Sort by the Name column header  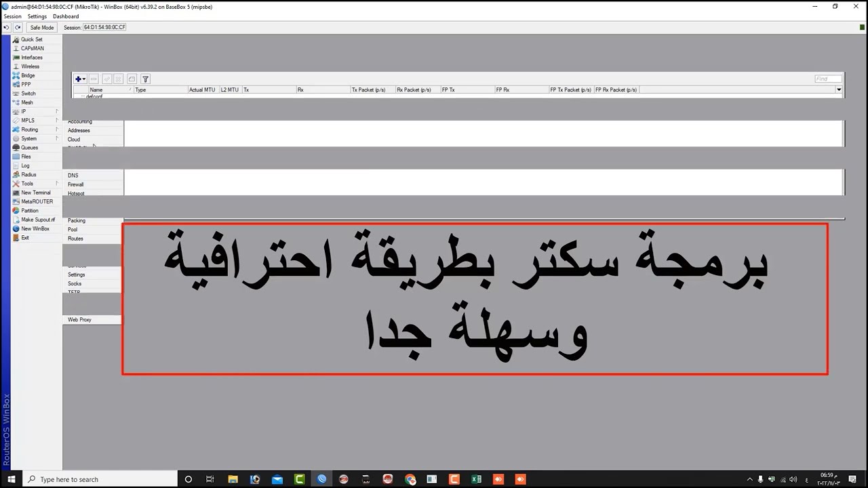pyautogui.click(x=111, y=89)
